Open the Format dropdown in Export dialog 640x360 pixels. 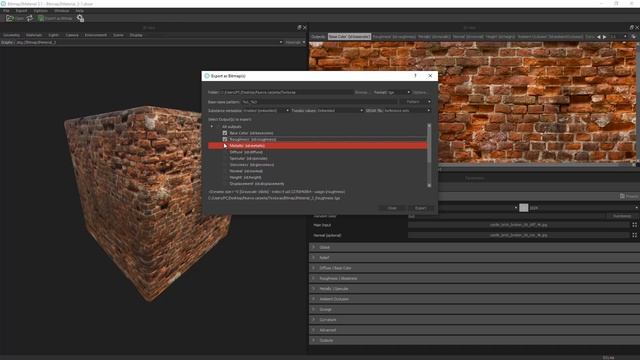[397, 92]
